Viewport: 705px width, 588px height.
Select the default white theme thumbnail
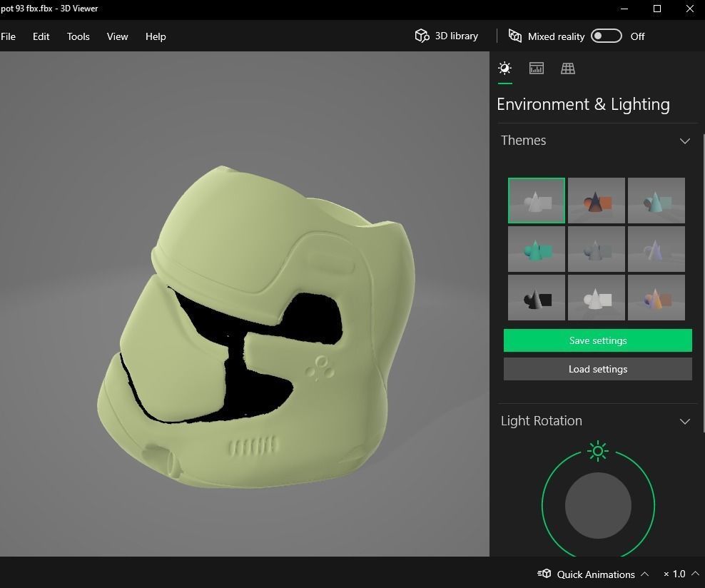537,201
